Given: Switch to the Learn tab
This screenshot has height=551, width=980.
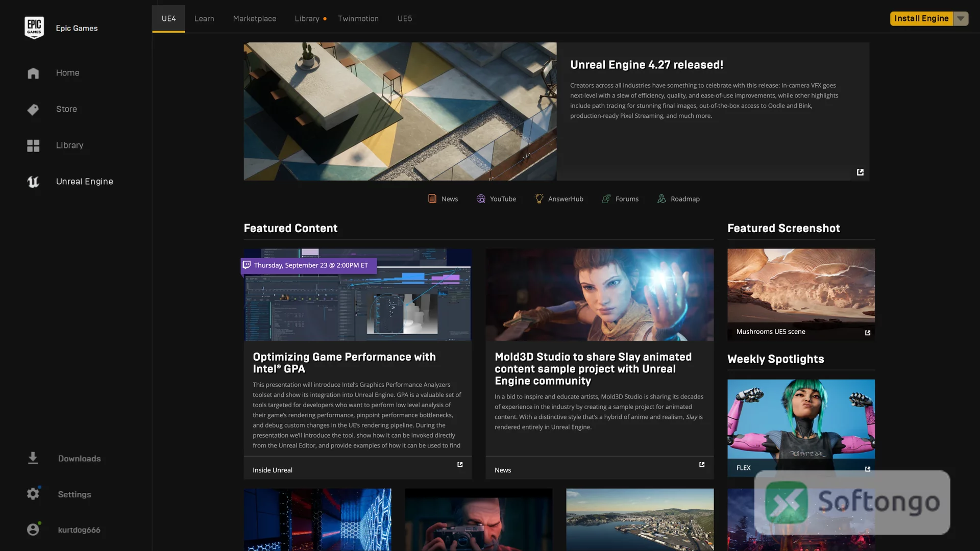Looking at the screenshot, I should click(204, 18).
